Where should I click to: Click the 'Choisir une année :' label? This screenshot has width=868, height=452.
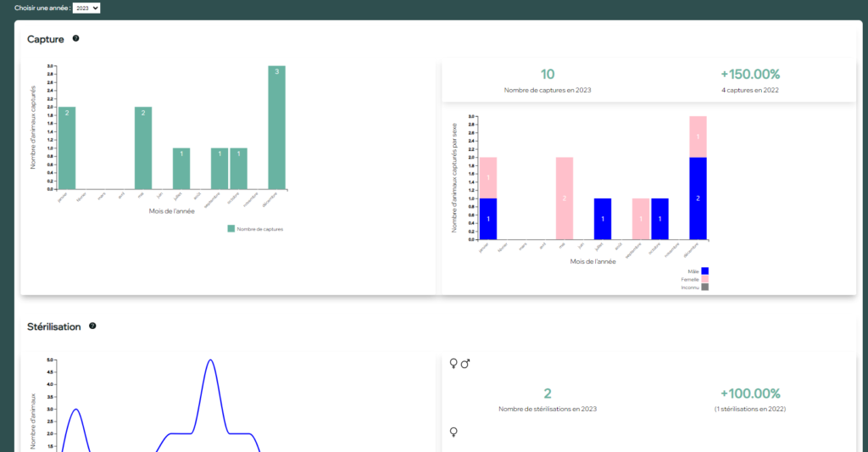[x=42, y=8]
